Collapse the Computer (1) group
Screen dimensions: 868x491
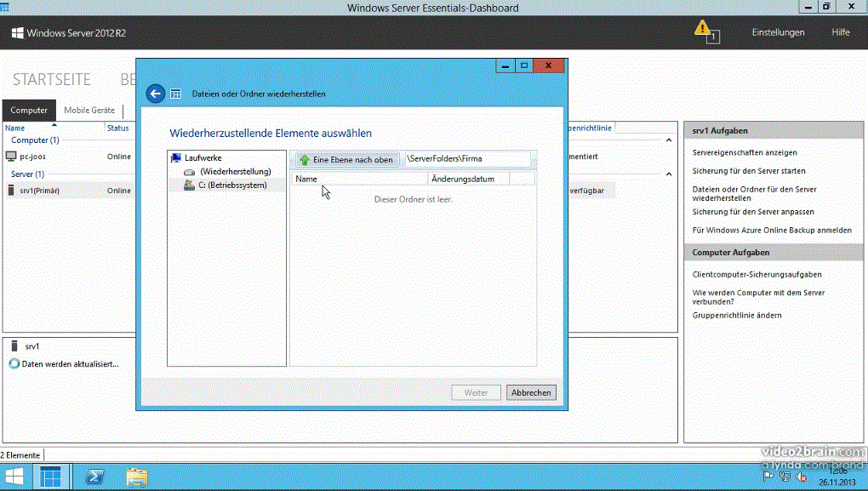(669, 140)
